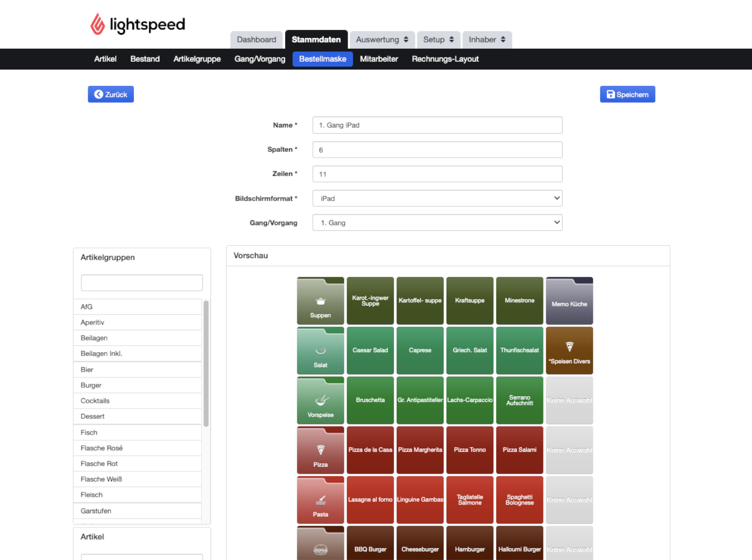Viewport: 752px width, 560px height.
Task: Open the Mitarbeiter menu item
Action: [x=379, y=59]
